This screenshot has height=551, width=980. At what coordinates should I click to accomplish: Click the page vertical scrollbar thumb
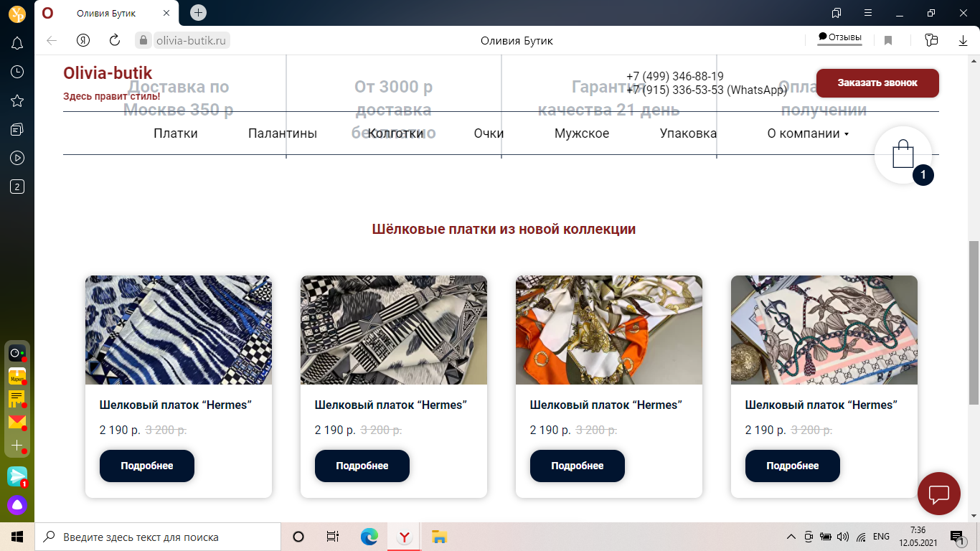tap(974, 322)
